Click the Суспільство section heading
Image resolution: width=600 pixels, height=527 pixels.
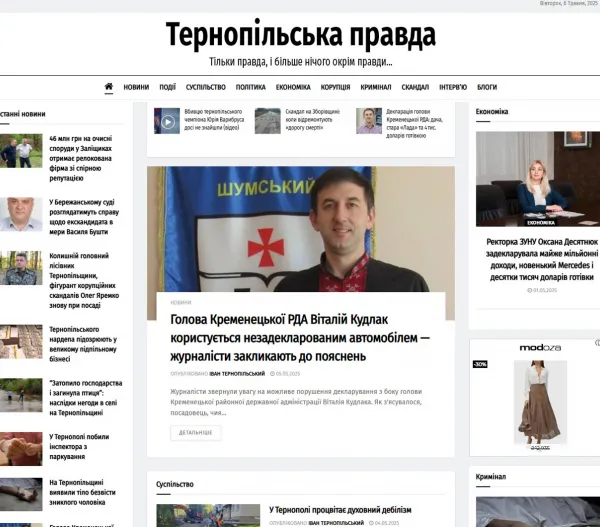tap(174, 485)
